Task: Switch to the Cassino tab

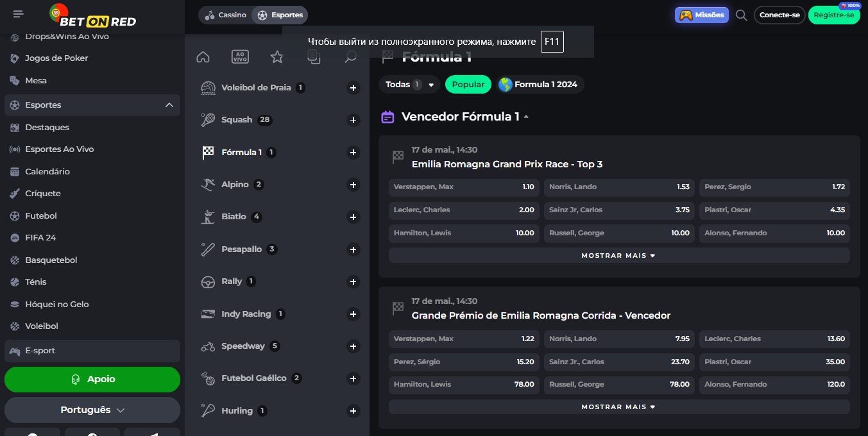Action: (225, 15)
